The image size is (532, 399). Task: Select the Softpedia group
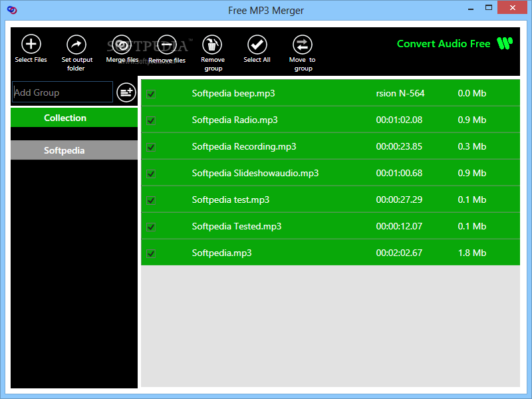(74, 150)
